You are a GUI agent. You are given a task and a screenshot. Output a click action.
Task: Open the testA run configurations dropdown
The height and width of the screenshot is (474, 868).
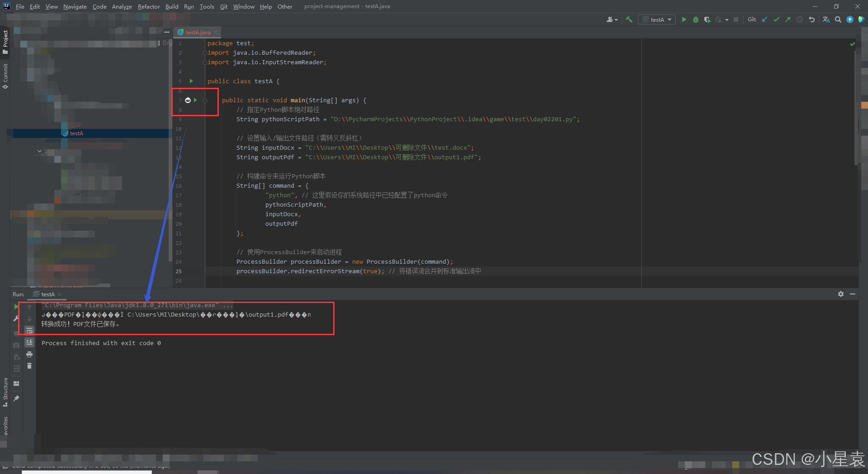pos(656,19)
